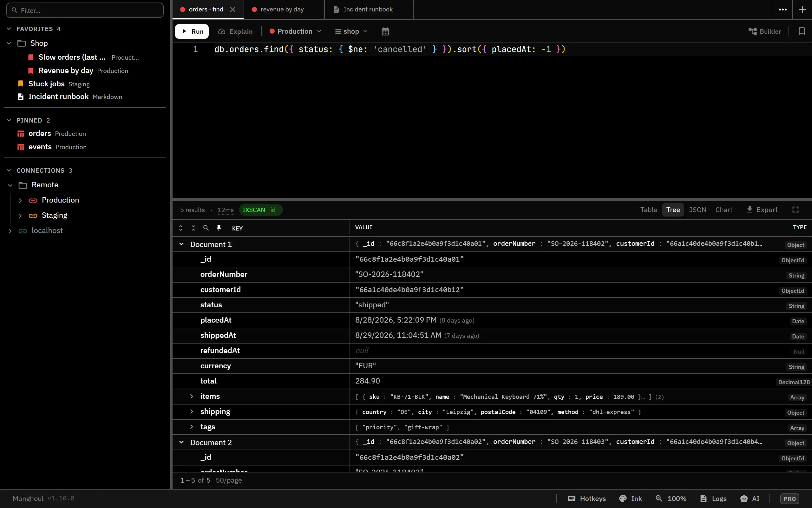The width and height of the screenshot is (812, 508).
Task: Select the currency "EUR" row
Action: coord(492,366)
